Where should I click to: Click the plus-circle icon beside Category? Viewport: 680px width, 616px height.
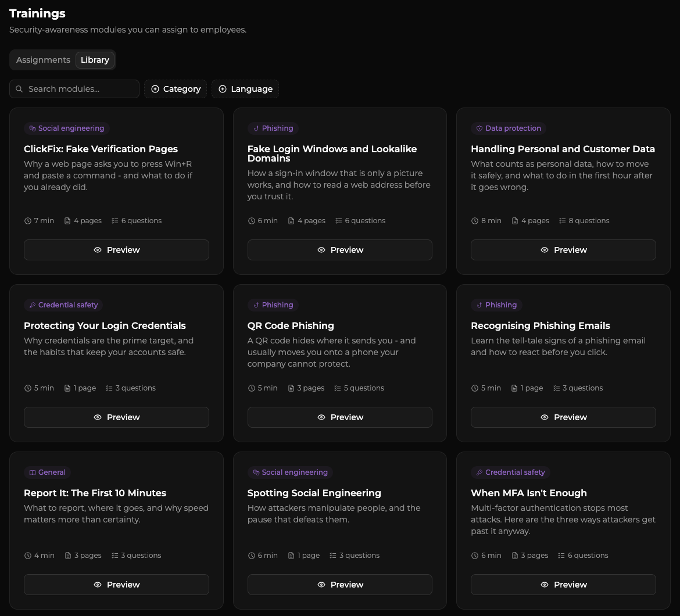point(155,89)
